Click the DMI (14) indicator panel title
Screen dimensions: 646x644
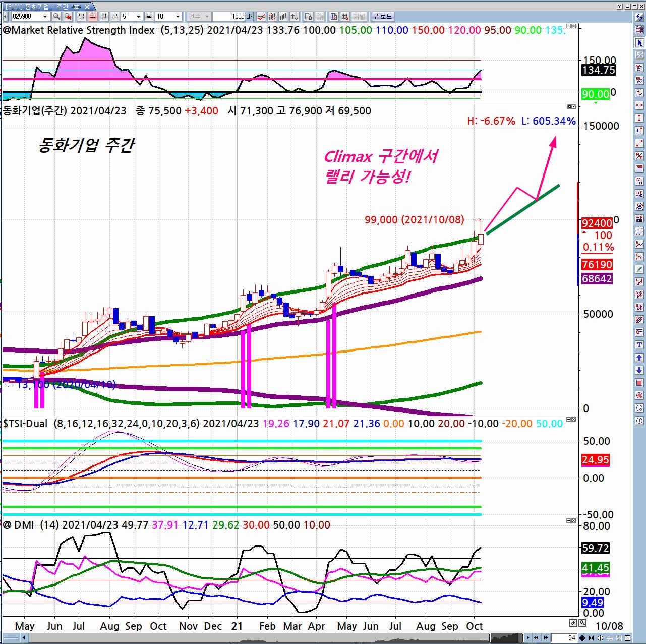(x=30, y=525)
